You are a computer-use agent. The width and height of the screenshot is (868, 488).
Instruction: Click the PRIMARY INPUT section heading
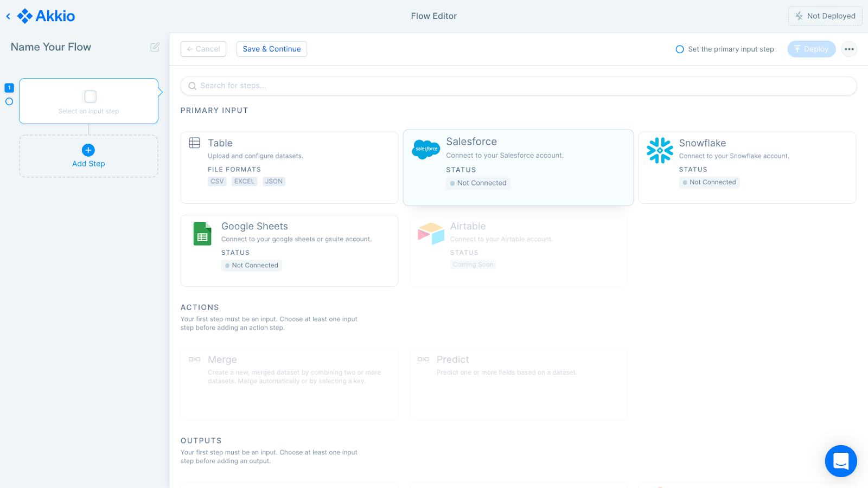[214, 110]
